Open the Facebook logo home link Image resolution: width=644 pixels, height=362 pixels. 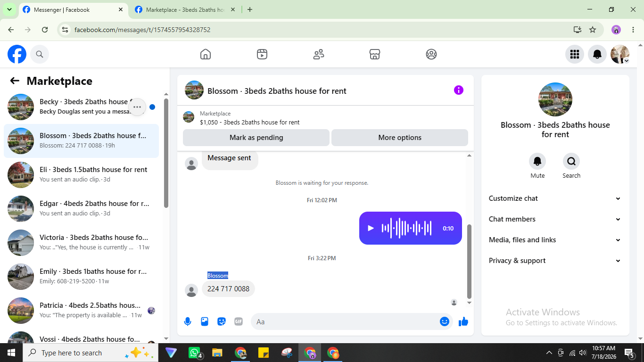pos(17,54)
